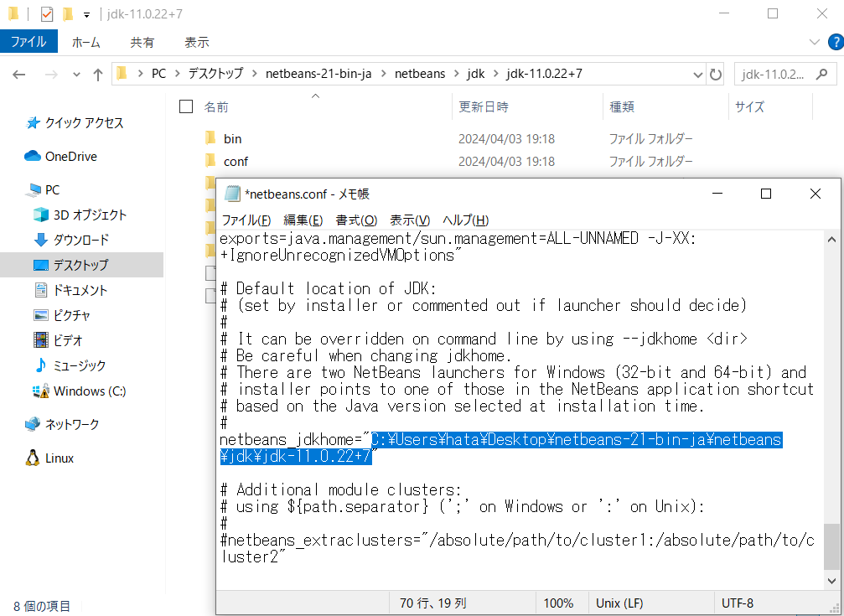Open the ファイル tab in Explorer
Screen dimensions: 844x616
tap(28, 42)
